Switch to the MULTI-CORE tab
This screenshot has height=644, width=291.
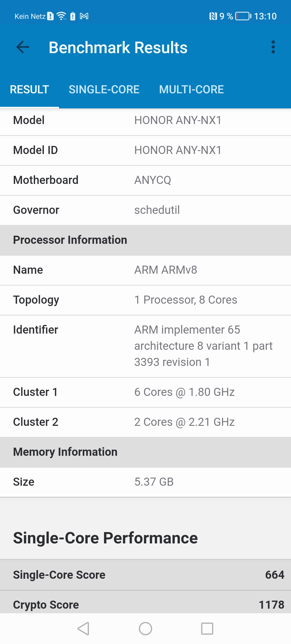click(191, 90)
